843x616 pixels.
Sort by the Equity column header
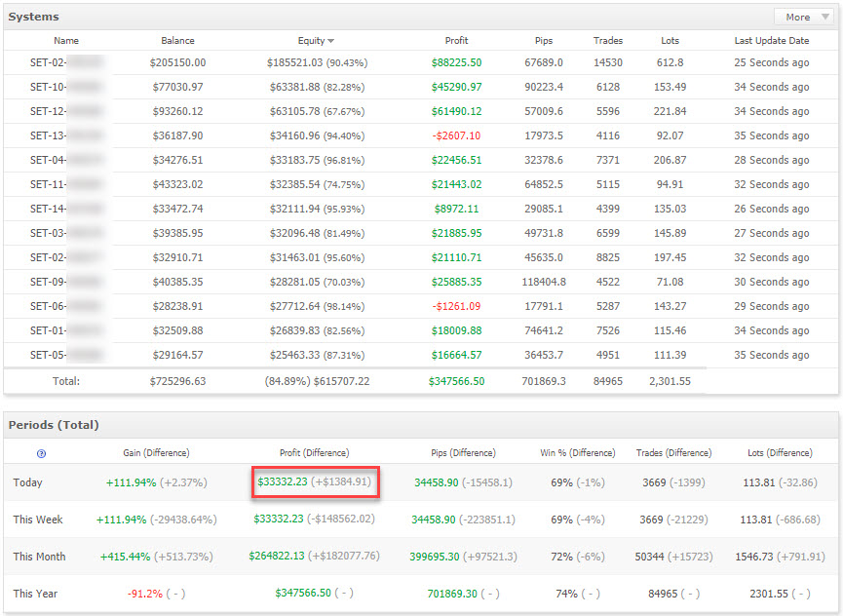click(316, 40)
